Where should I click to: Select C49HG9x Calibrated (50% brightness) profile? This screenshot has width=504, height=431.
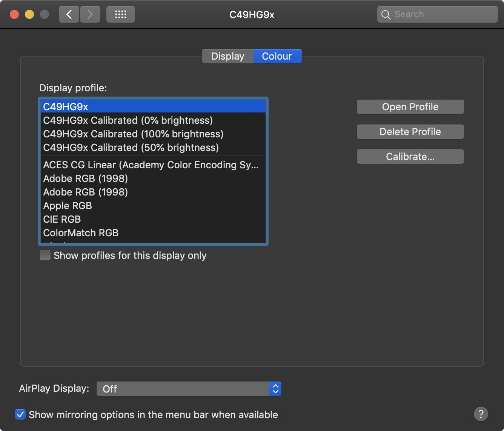click(131, 148)
